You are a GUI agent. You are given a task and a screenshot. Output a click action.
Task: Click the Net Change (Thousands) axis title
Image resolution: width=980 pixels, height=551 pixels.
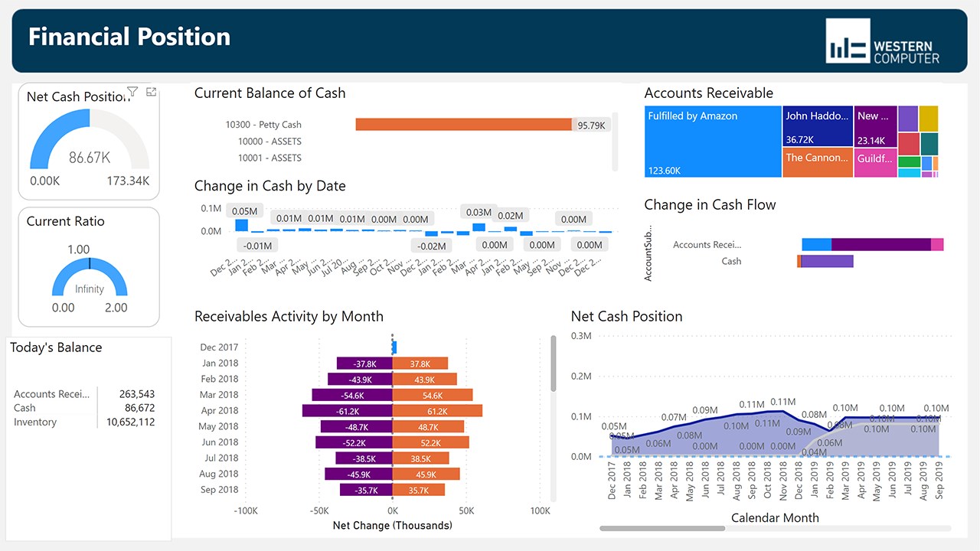[393, 526]
